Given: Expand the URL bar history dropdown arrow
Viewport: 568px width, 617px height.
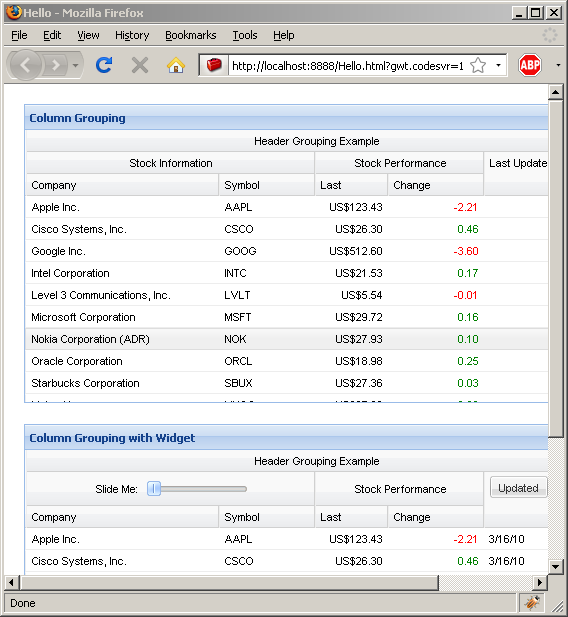Looking at the screenshot, I should 498,65.
